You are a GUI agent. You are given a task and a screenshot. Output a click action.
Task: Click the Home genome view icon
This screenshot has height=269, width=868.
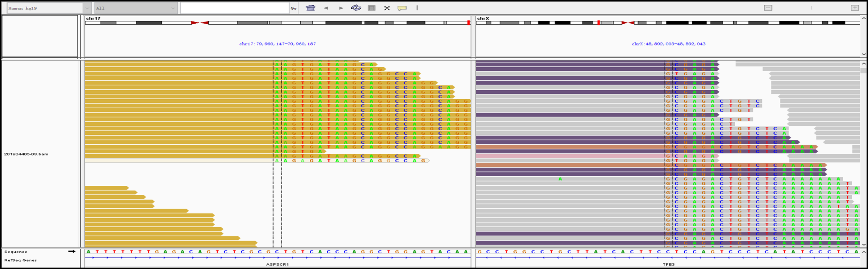coord(310,8)
